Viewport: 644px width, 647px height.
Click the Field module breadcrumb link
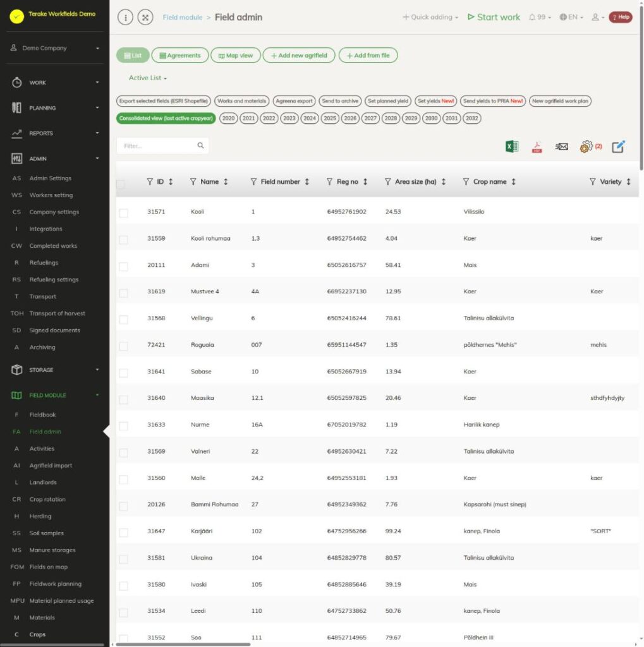pyautogui.click(x=183, y=17)
